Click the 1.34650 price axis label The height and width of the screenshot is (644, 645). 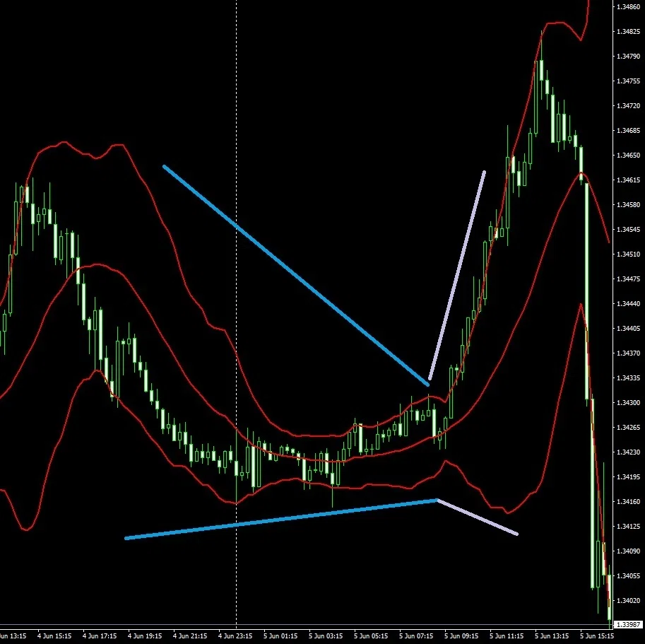pos(628,155)
